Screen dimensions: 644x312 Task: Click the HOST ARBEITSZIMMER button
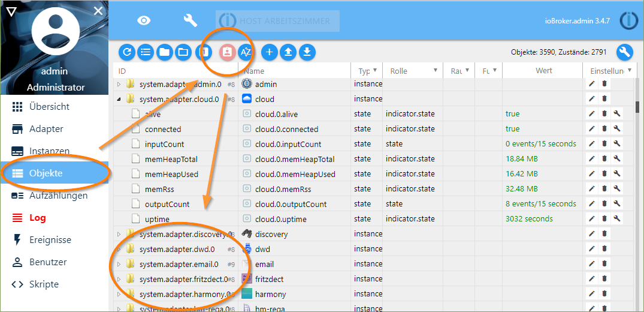(x=277, y=21)
